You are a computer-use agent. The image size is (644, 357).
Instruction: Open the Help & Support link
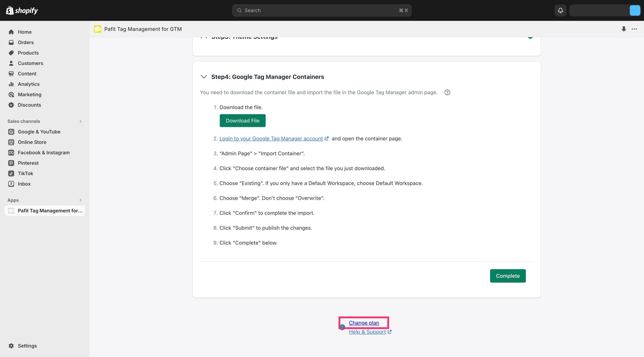pyautogui.click(x=367, y=332)
